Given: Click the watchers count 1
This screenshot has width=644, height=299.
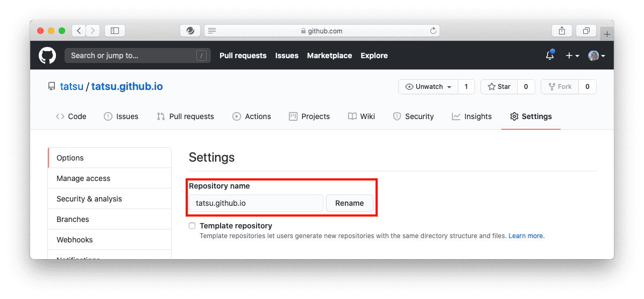Looking at the screenshot, I should (466, 87).
